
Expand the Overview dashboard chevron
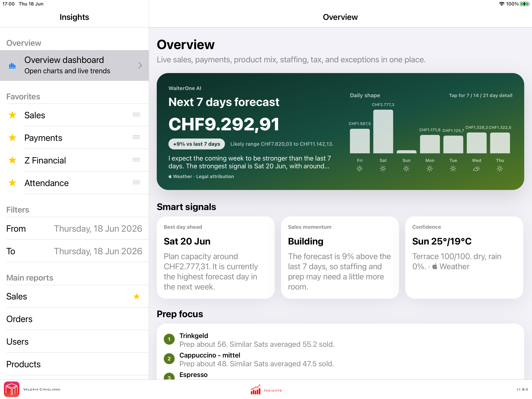(x=140, y=65)
